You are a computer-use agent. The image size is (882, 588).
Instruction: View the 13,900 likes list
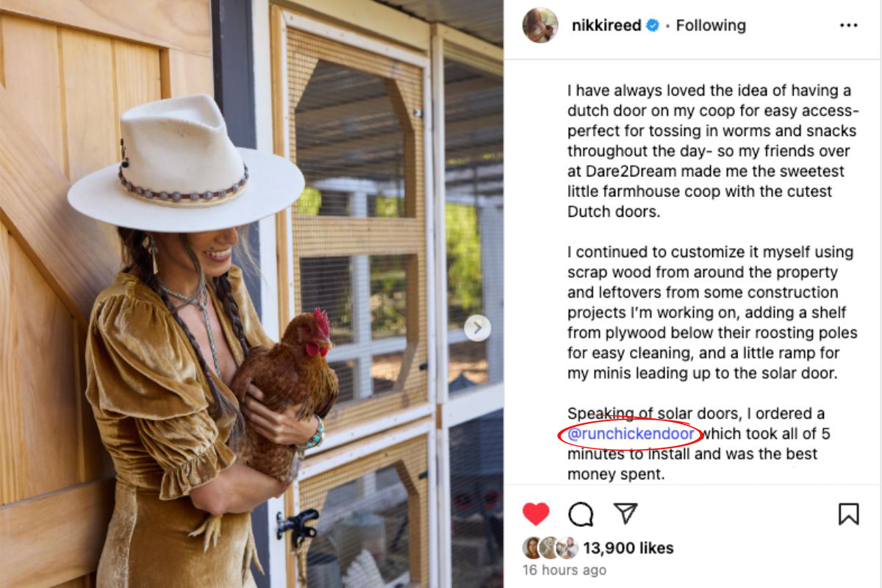click(628, 548)
